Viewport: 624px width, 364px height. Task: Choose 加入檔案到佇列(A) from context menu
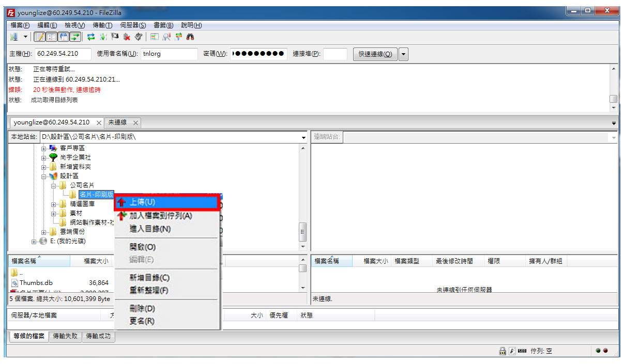tap(167, 215)
